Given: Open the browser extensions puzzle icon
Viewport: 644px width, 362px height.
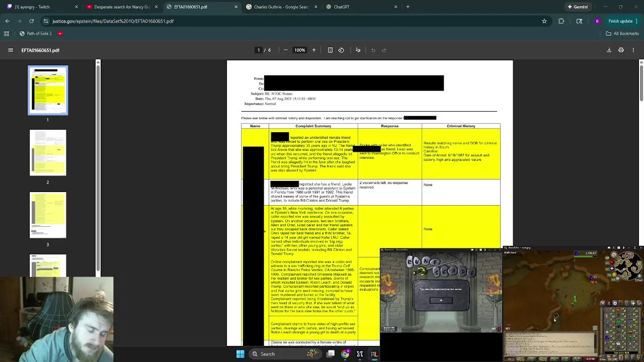Looking at the screenshot, I should [x=561, y=21].
